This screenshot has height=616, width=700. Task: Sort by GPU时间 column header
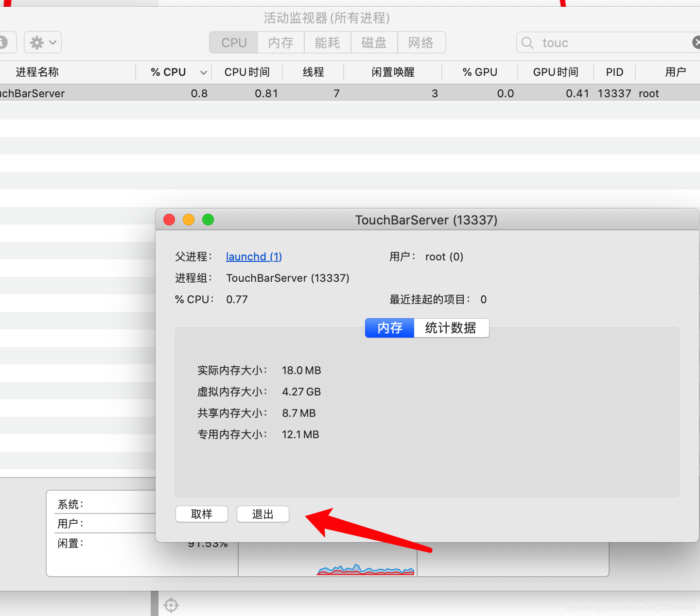click(556, 72)
